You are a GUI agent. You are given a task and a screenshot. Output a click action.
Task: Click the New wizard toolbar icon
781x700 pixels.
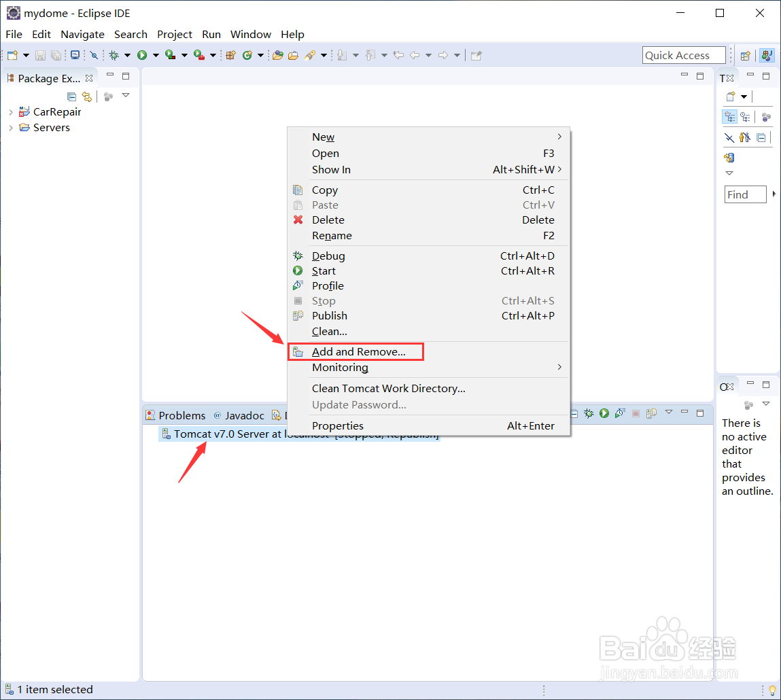click(x=13, y=55)
